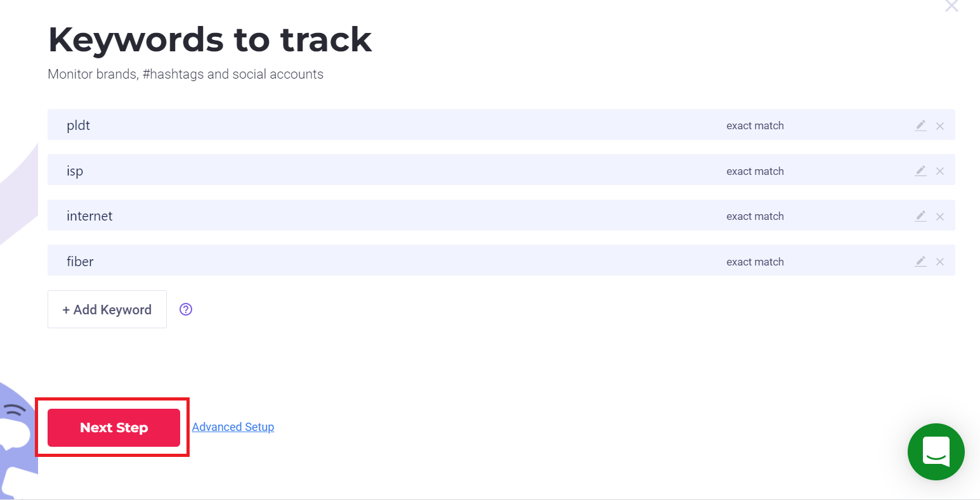
Task: Open the green live chat widget
Action: [x=936, y=452]
